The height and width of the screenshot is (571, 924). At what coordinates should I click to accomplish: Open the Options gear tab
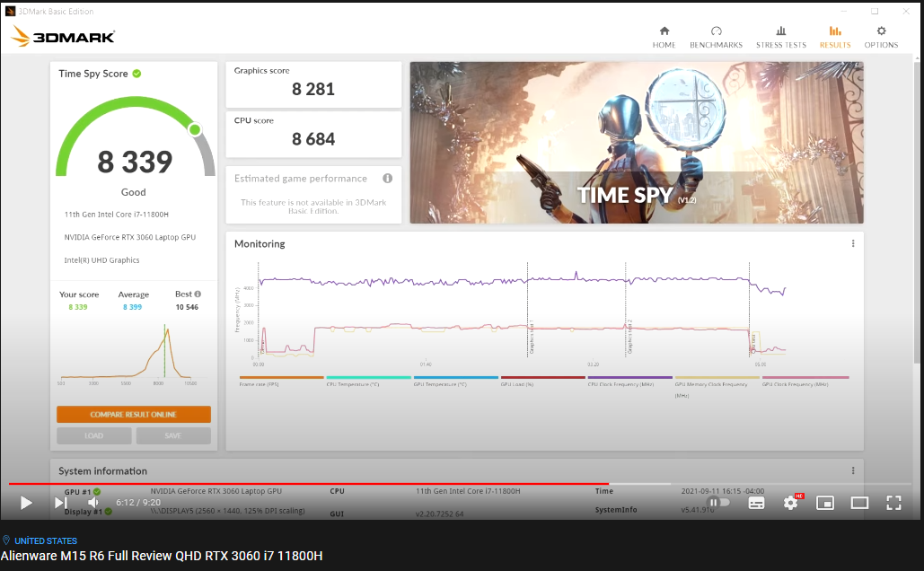coord(881,37)
